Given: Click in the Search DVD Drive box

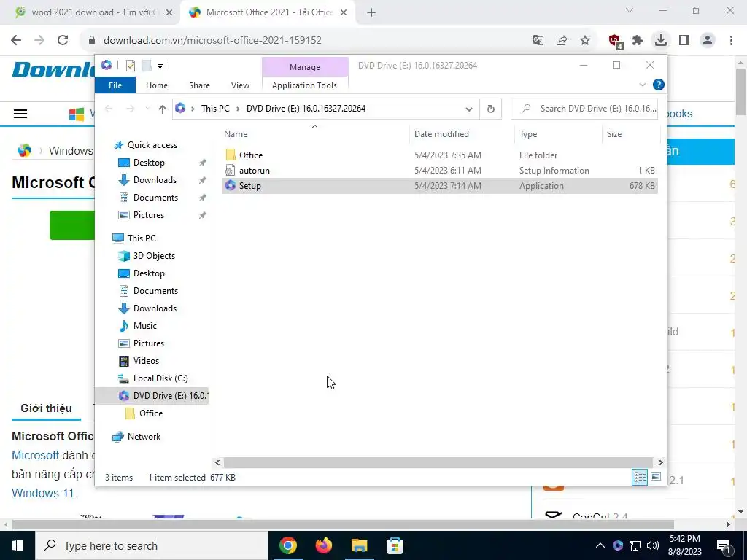Looking at the screenshot, I should click(x=584, y=109).
